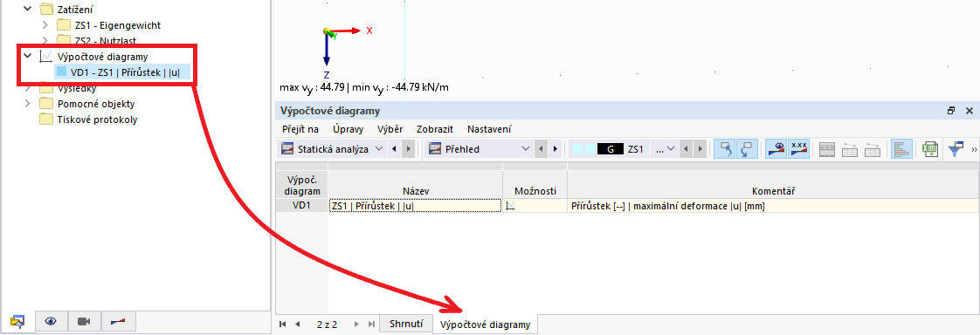Open the Zobrazit menu

pos(434,129)
